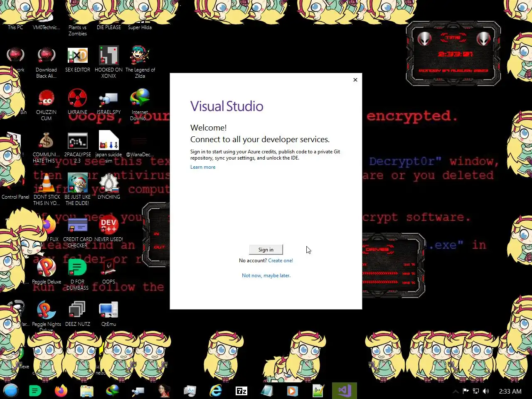The height and width of the screenshot is (399, 532).
Task: Open the 2:33 AM taskbar clock
Action: [x=510, y=391]
